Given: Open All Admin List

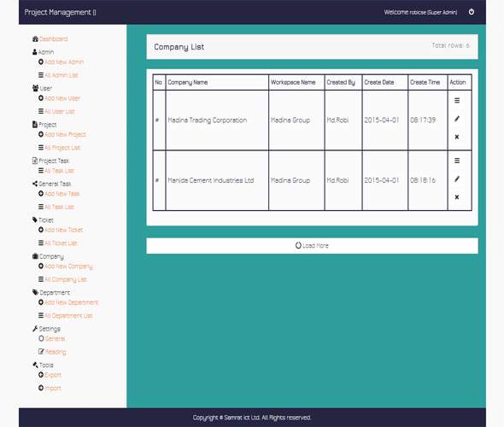Looking at the screenshot, I should [x=61, y=75].
